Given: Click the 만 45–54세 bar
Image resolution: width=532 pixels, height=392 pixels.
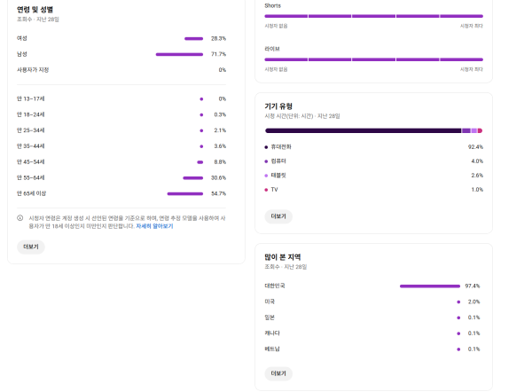Looking at the screenshot, I should 200,162.
